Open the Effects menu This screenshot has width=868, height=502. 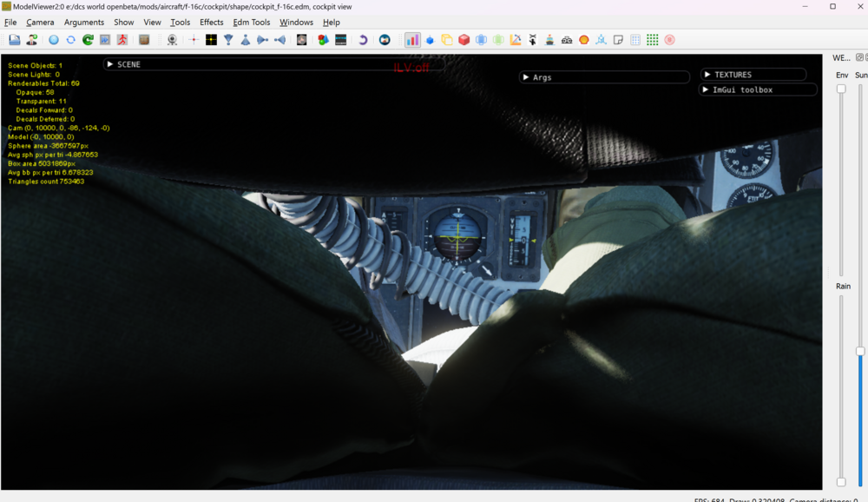[212, 23]
